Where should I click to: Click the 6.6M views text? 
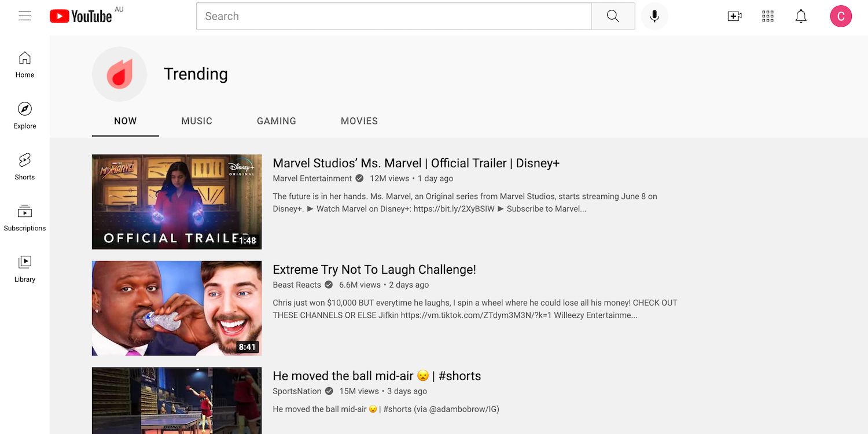360,285
